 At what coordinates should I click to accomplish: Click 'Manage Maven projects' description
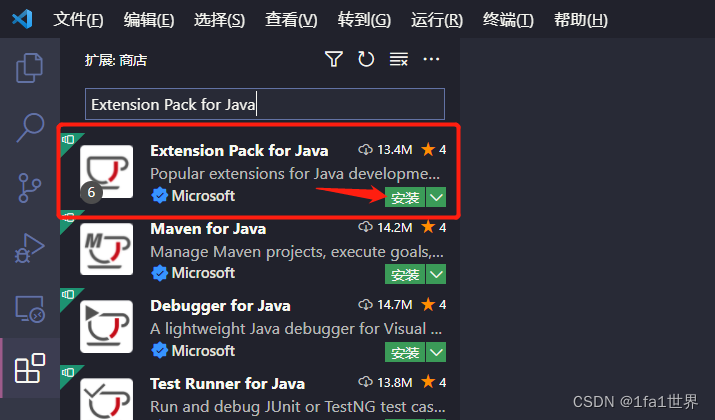[x=297, y=252]
